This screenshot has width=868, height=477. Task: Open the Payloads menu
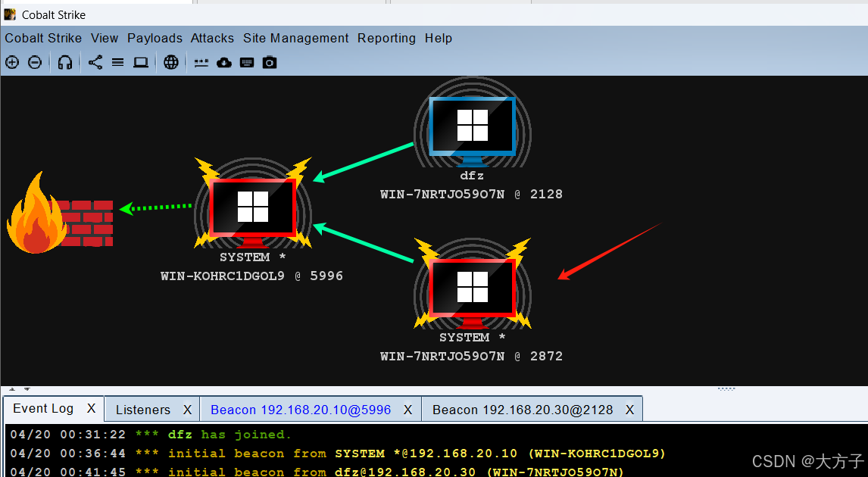pos(155,38)
